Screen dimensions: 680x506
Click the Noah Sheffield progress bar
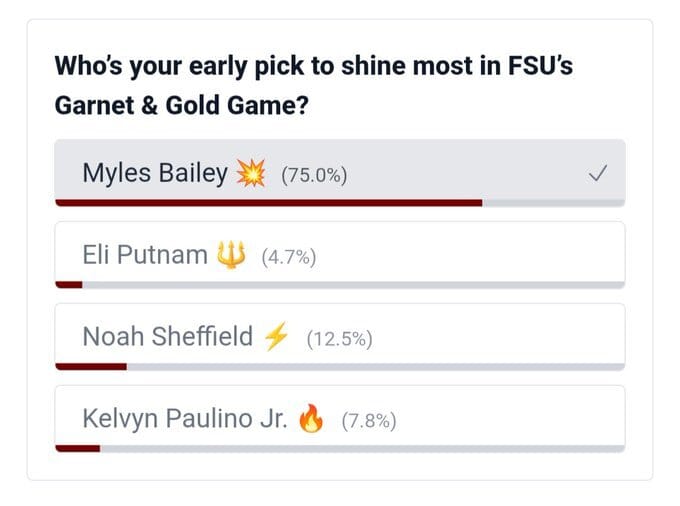pyautogui.click(x=340, y=367)
